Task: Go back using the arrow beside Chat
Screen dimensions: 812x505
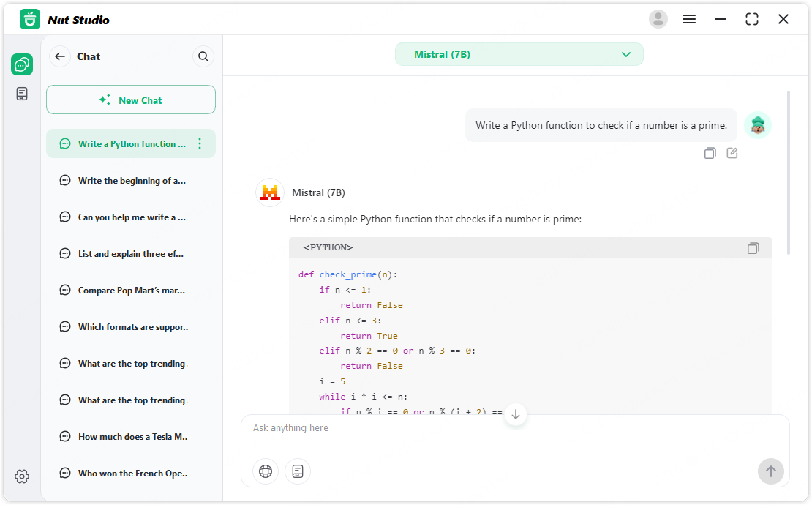Action: [x=60, y=56]
